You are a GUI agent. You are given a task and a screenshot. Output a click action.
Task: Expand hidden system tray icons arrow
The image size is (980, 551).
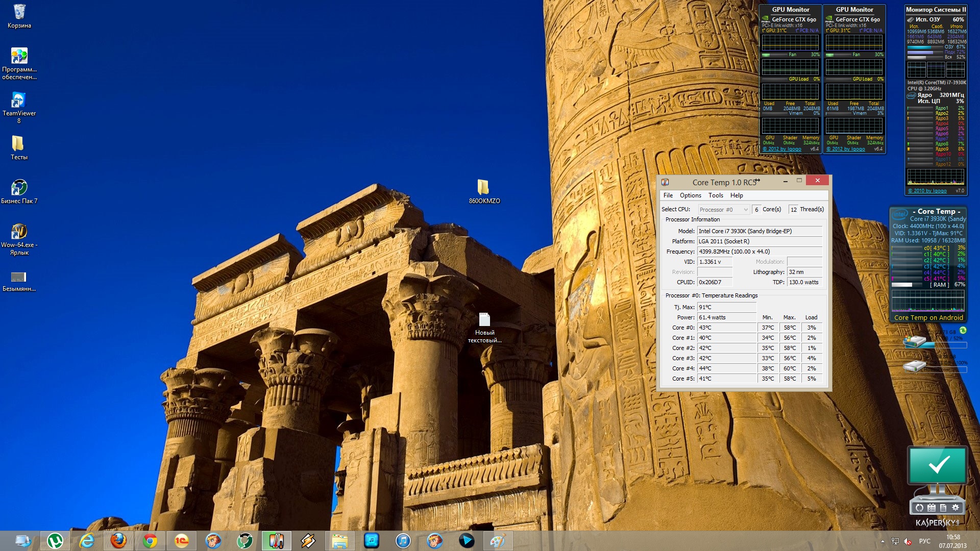883,541
